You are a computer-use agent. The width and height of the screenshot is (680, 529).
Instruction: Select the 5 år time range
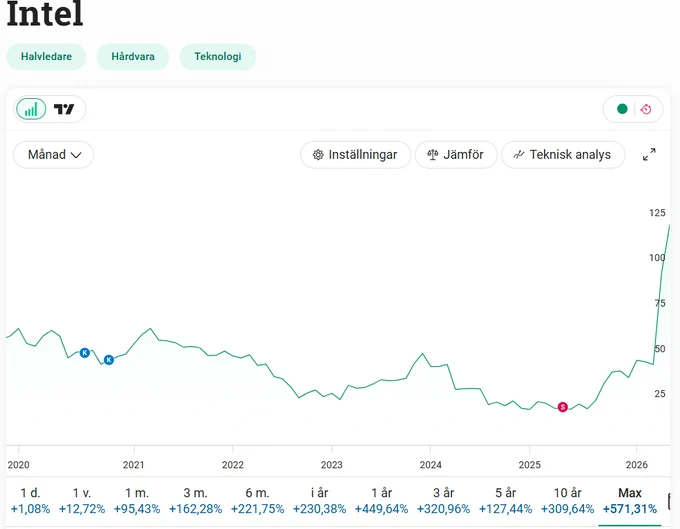(x=506, y=501)
